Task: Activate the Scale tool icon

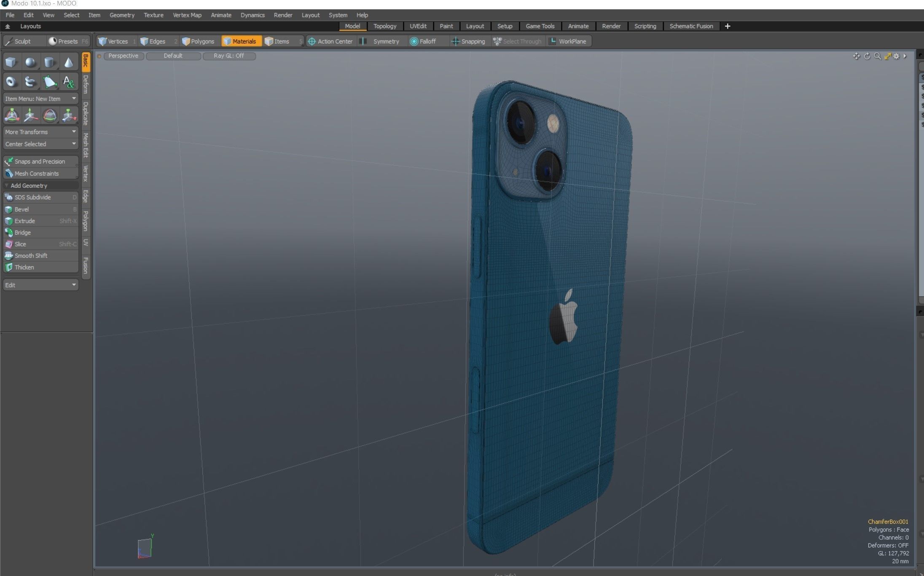Action: click(68, 115)
